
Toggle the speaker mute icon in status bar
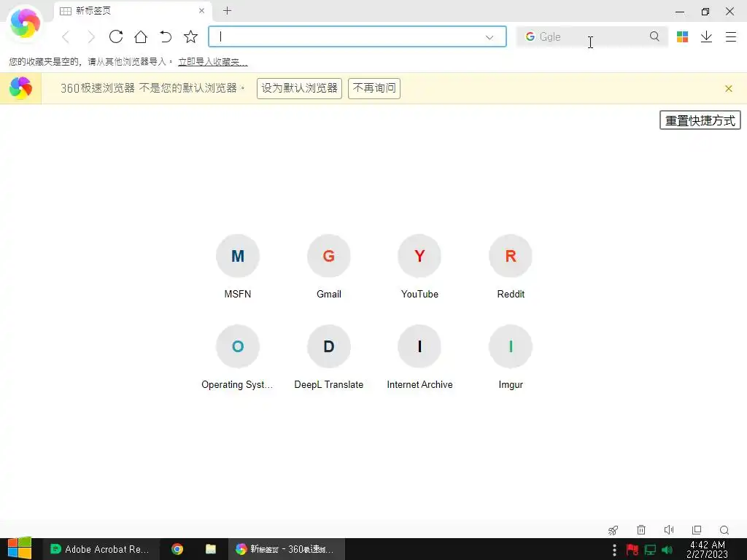[x=669, y=529]
